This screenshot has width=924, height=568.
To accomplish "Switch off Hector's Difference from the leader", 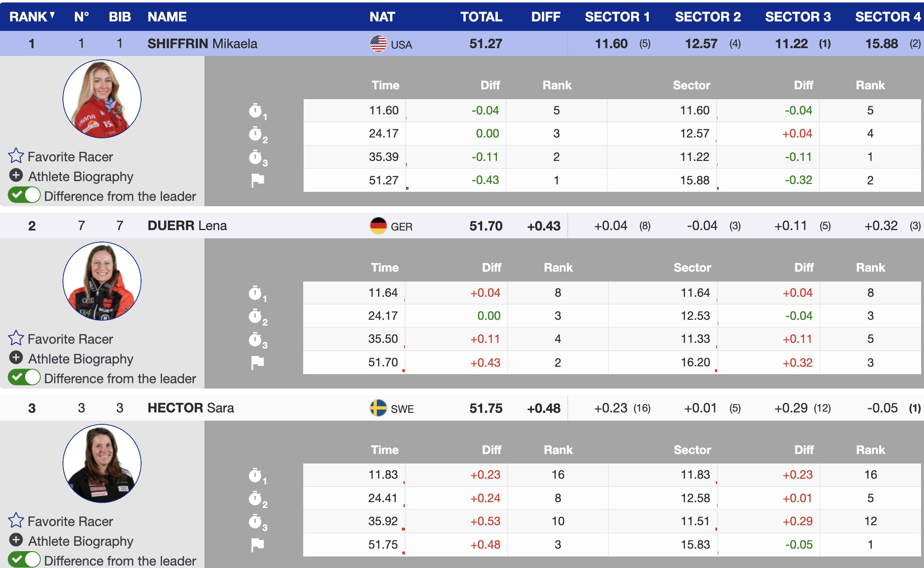I will (24, 560).
